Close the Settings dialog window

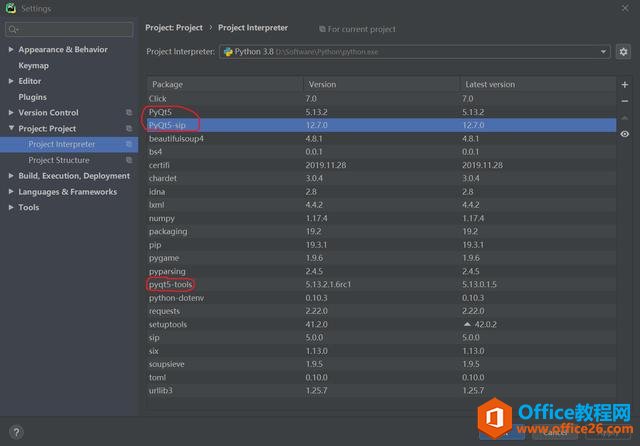click(x=625, y=8)
